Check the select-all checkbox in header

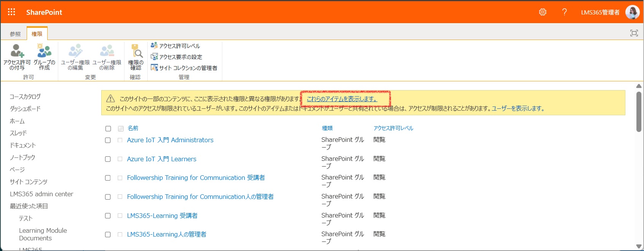tap(108, 129)
